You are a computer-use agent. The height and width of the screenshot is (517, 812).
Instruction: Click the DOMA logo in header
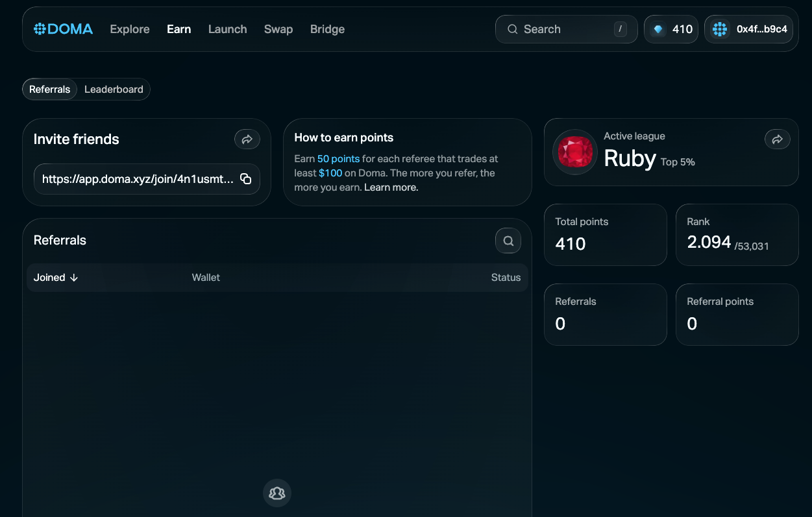click(64, 29)
